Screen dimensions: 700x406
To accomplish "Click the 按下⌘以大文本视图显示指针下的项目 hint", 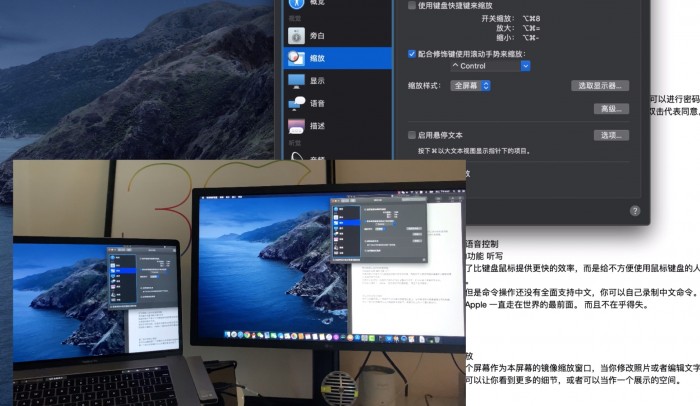I will pos(474,151).
